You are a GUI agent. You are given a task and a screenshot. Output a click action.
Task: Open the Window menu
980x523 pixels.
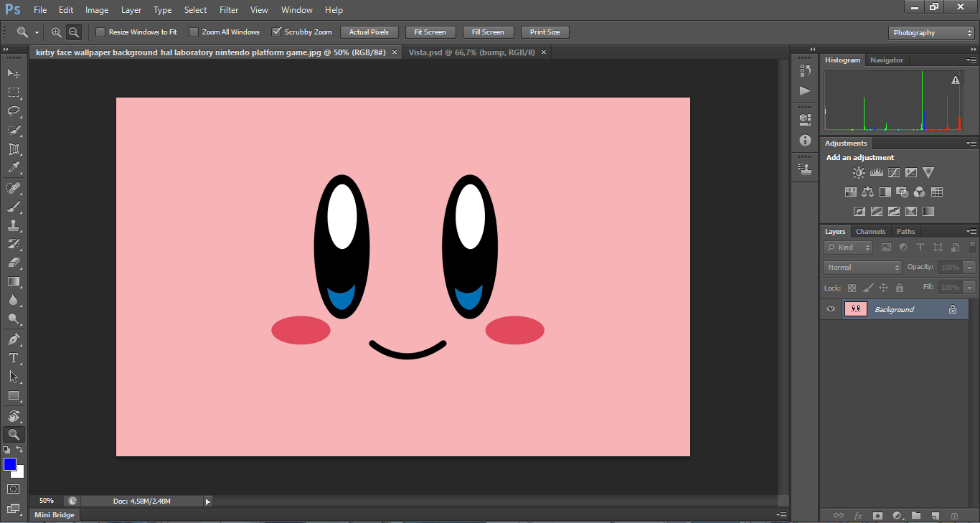(x=296, y=10)
